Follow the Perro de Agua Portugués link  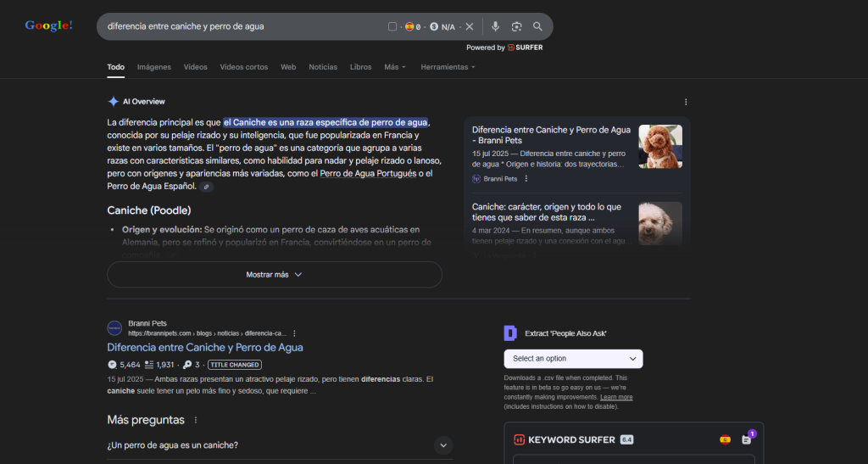point(368,173)
